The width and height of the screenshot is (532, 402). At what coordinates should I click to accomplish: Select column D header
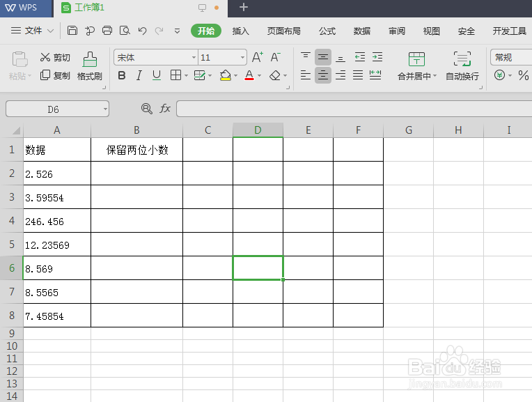pyautogui.click(x=258, y=130)
